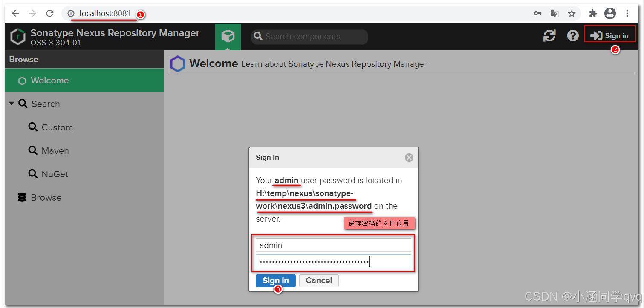Reload the page with the refresh icon
This screenshot has height=308, width=644.
[x=49, y=13]
